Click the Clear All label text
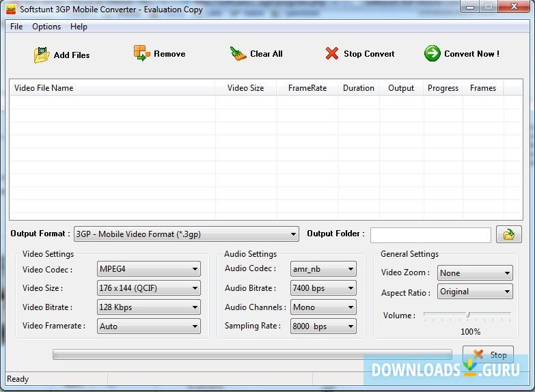Image resolution: width=535 pixels, height=392 pixels. [x=266, y=53]
